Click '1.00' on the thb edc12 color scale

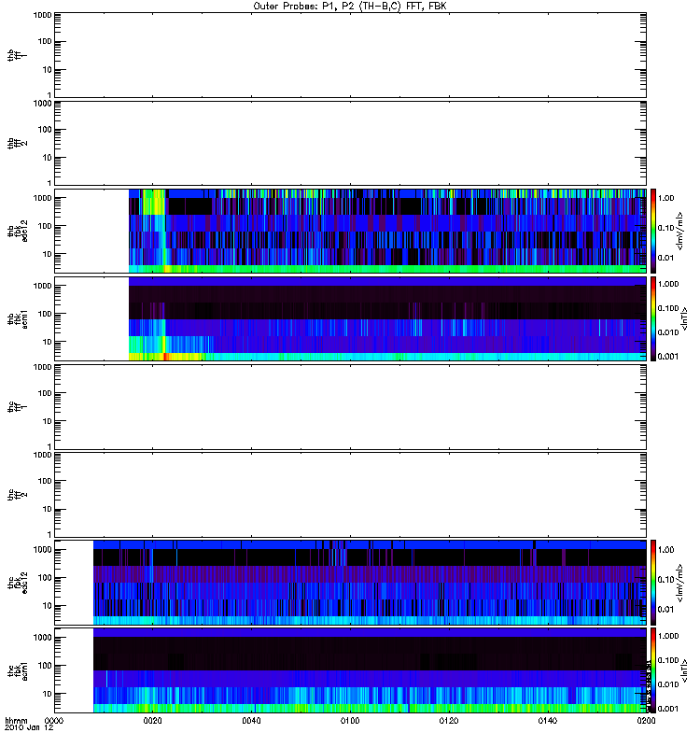pyautogui.click(x=665, y=198)
